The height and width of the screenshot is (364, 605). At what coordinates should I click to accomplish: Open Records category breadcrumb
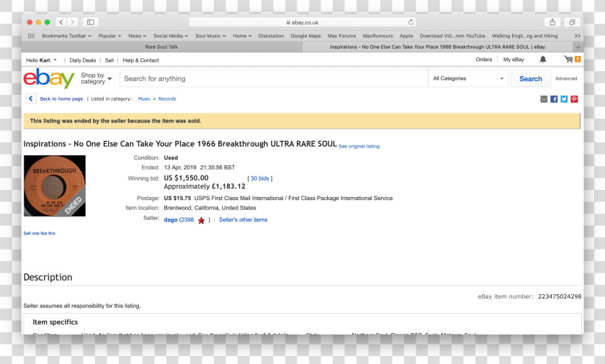[x=167, y=99]
